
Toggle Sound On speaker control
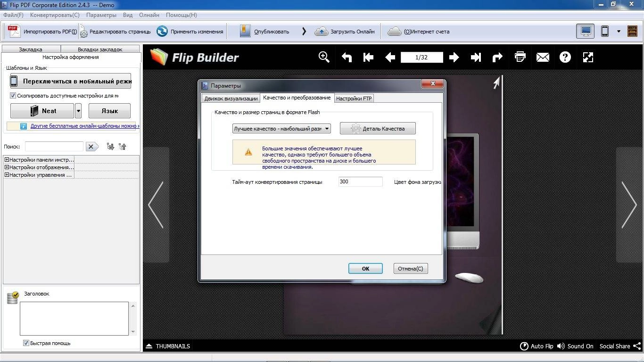tap(575, 346)
